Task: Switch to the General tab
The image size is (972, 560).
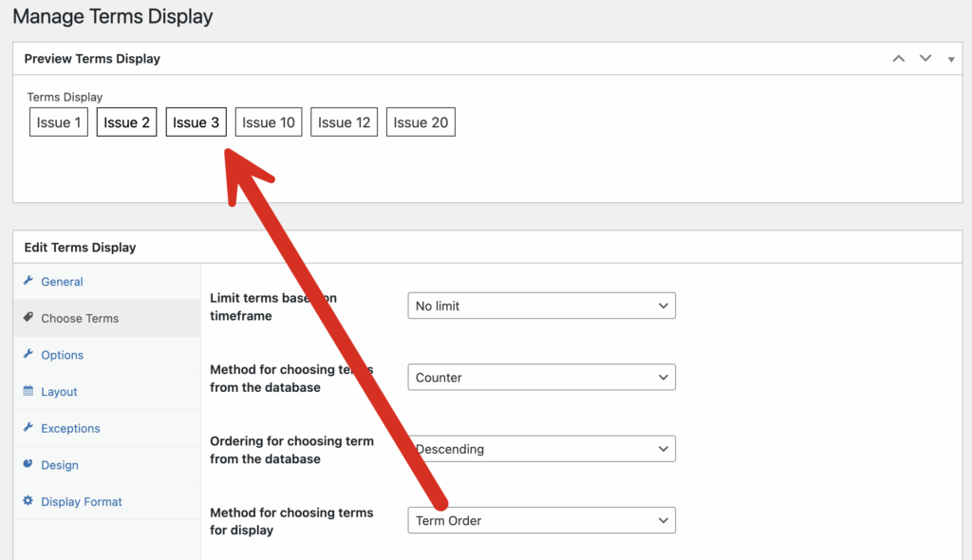Action: [61, 282]
